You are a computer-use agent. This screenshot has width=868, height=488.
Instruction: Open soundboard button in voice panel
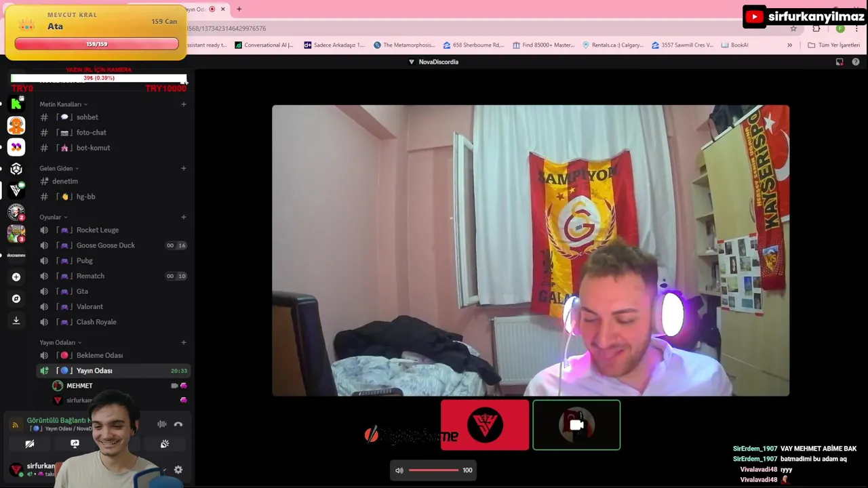[164, 444]
